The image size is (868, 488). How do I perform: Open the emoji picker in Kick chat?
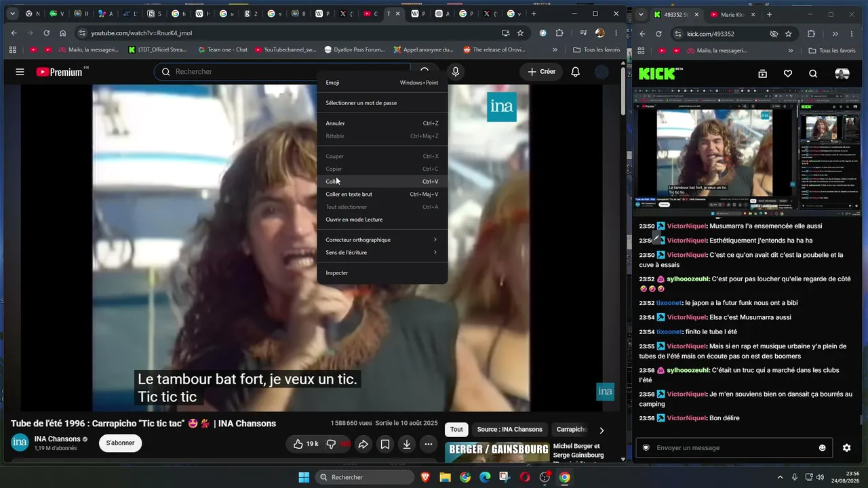[x=823, y=448]
